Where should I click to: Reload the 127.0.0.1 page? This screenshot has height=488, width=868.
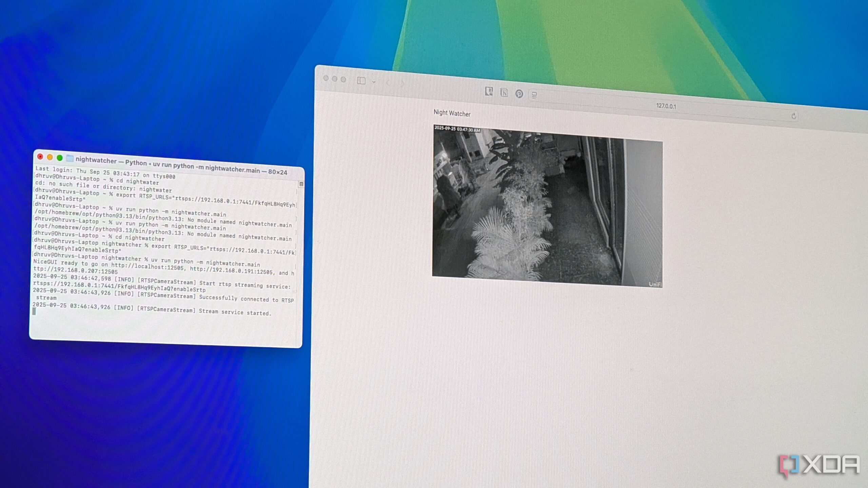[793, 116]
